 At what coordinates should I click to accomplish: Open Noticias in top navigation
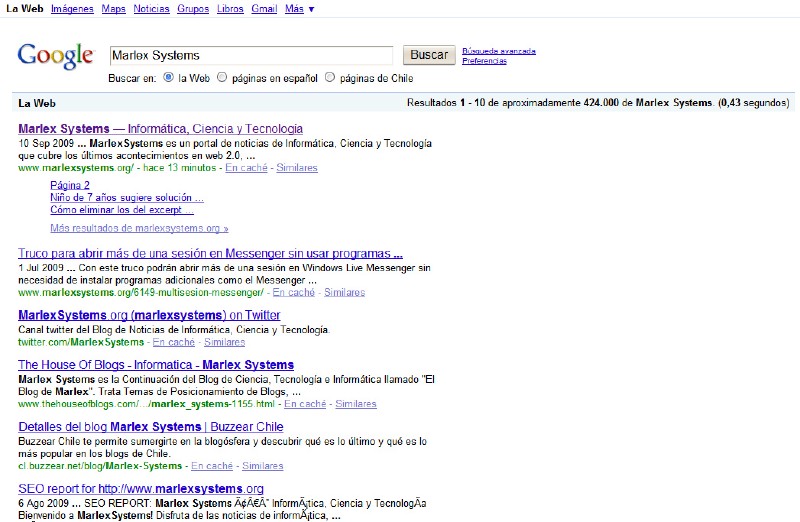pyautogui.click(x=152, y=9)
